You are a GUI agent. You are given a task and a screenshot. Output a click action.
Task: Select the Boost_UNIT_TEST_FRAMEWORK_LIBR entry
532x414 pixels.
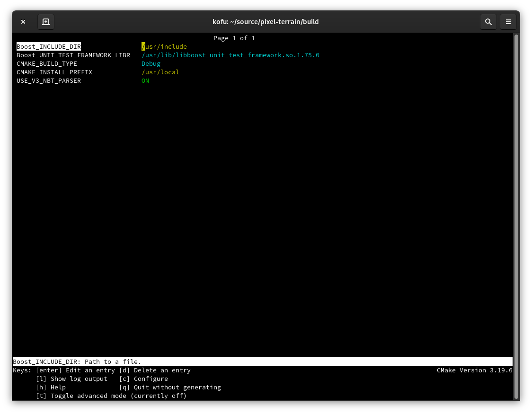[73, 55]
